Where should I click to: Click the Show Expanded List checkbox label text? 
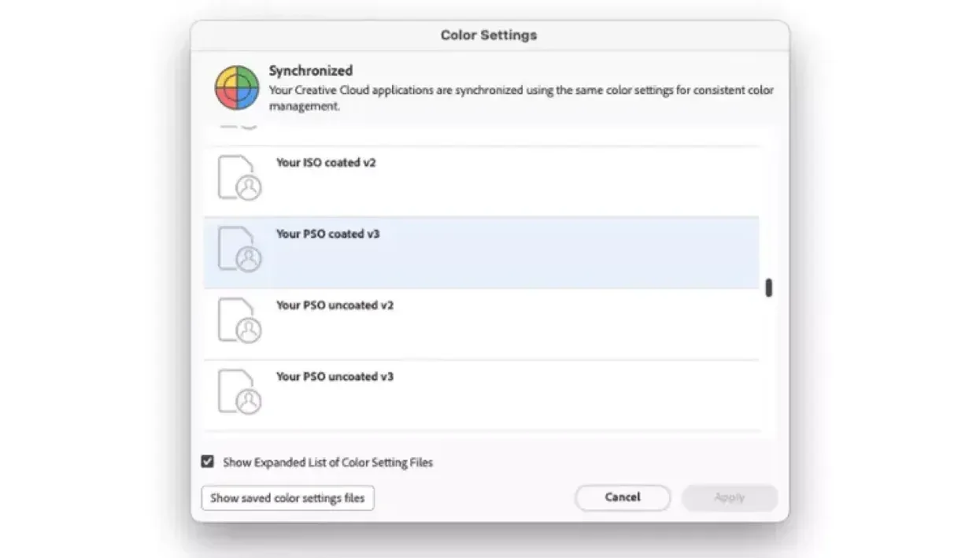(x=327, y=463)
